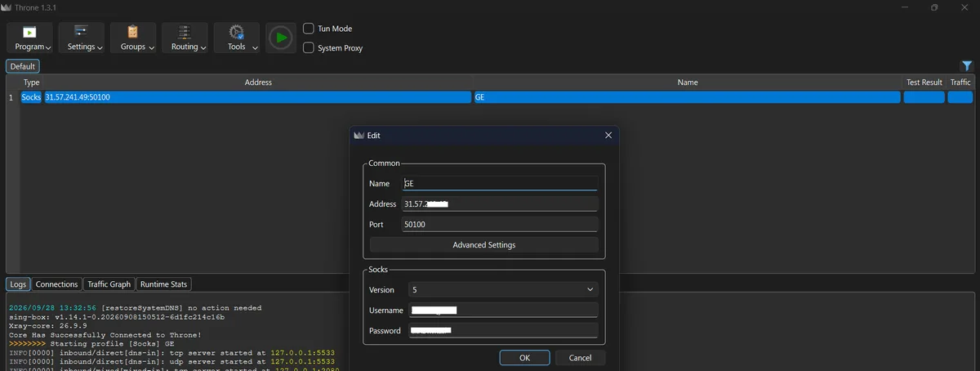Expand the Routing dropdown arrow
Screen dimensions: 980x371
(203, 48)
